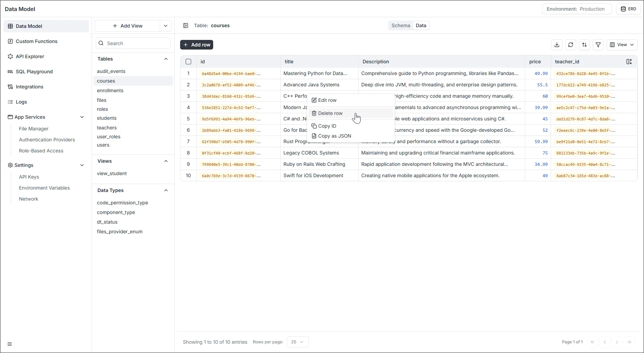This screenshot has height=353, width=644.
Task: Click the column layout icon in table header
Action: [629, 62]
